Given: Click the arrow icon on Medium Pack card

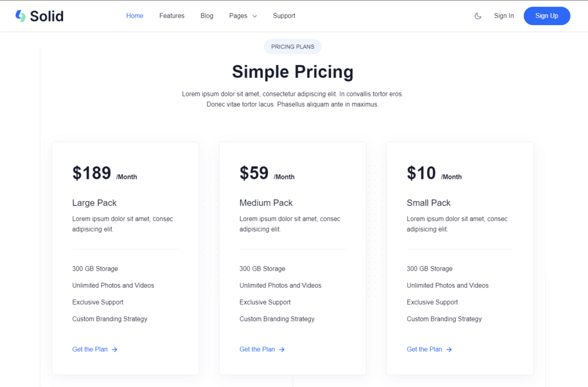Looking at the screenshot, I should pyautogui.click(x=282, y=350).
